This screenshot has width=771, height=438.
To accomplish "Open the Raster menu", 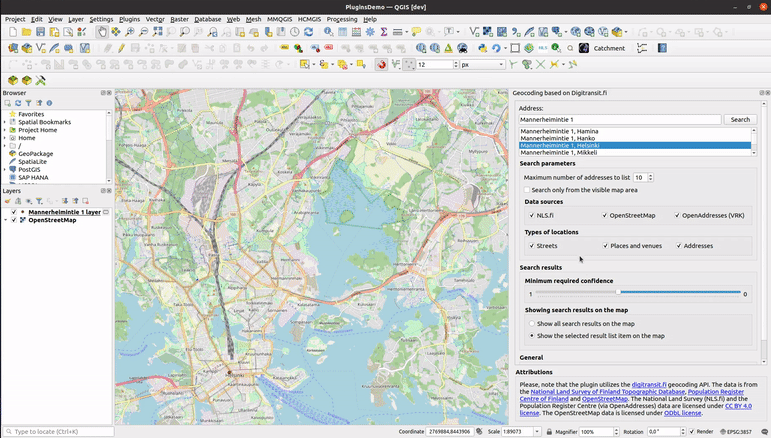I will tap(179, 19).
